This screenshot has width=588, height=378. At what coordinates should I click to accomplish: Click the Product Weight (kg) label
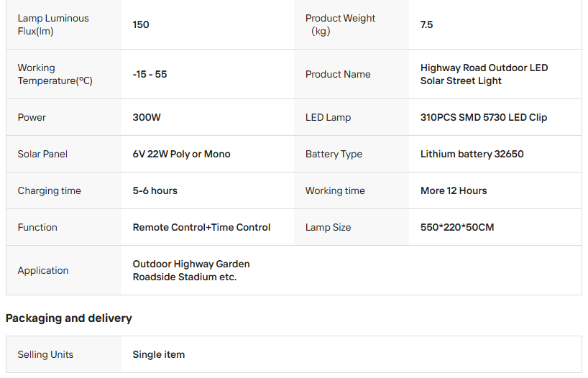tap(340, 24)
